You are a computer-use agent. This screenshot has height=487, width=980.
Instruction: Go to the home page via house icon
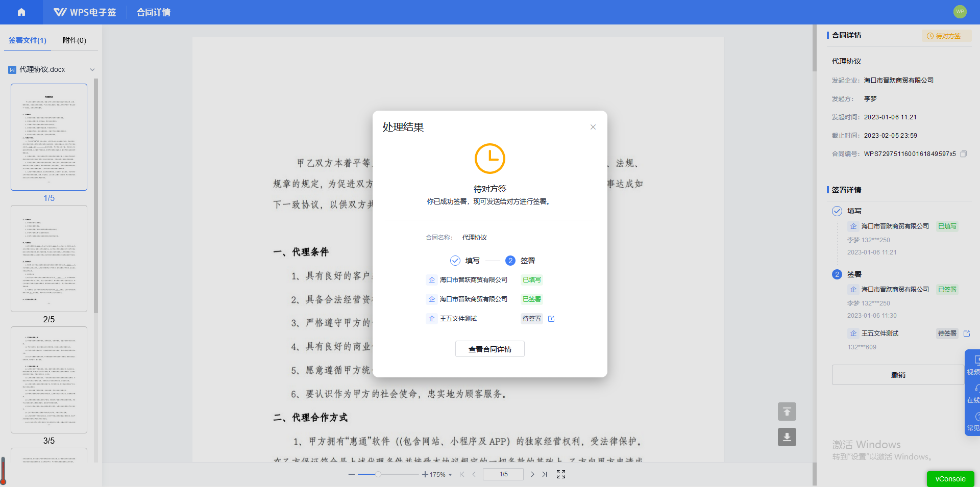coord(21,12)
